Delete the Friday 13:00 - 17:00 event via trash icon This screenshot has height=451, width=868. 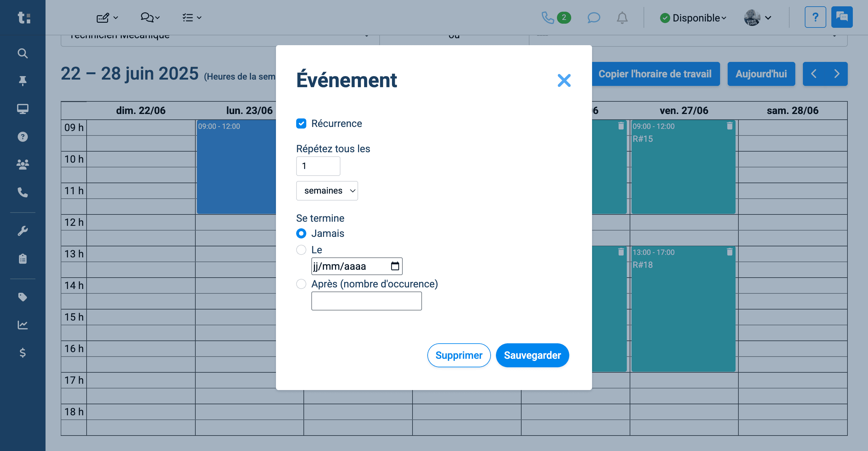point(730,252)
